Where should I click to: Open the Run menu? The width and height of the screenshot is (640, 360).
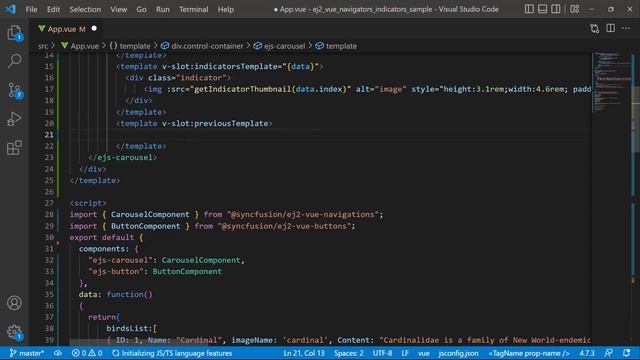162,9
